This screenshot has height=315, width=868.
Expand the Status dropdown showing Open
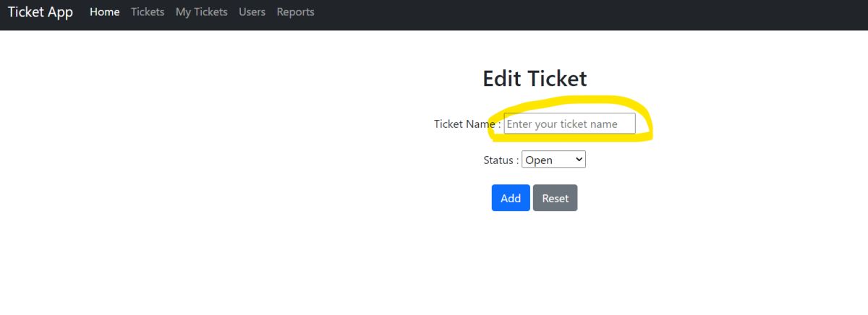pyautogui.click(x=553, y=160)
